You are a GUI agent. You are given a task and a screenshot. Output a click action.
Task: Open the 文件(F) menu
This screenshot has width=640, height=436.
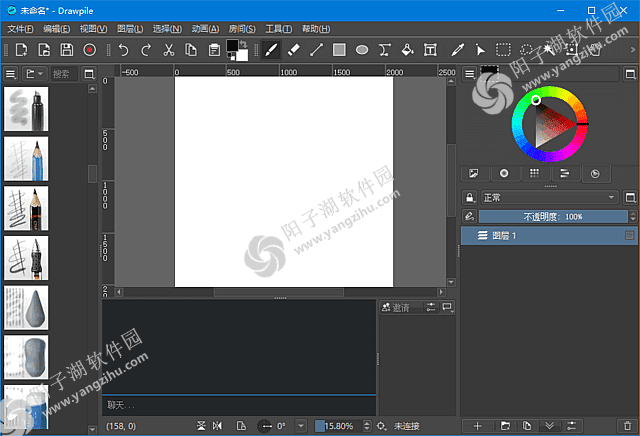click(x=20, y=29)
